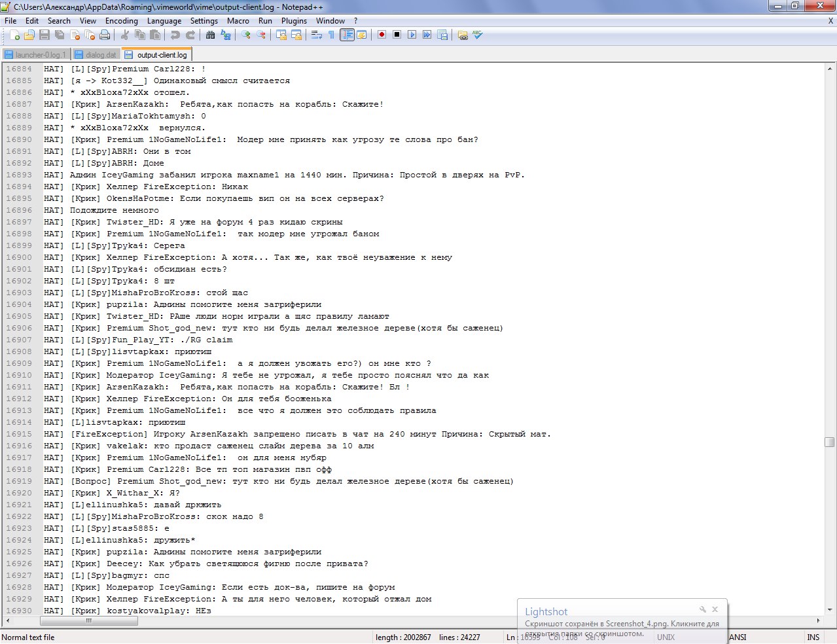Image resolution: width=837 pixels, height=644 pixels.
Task: Toggle INS mode in the status bar
Action: 813,637
